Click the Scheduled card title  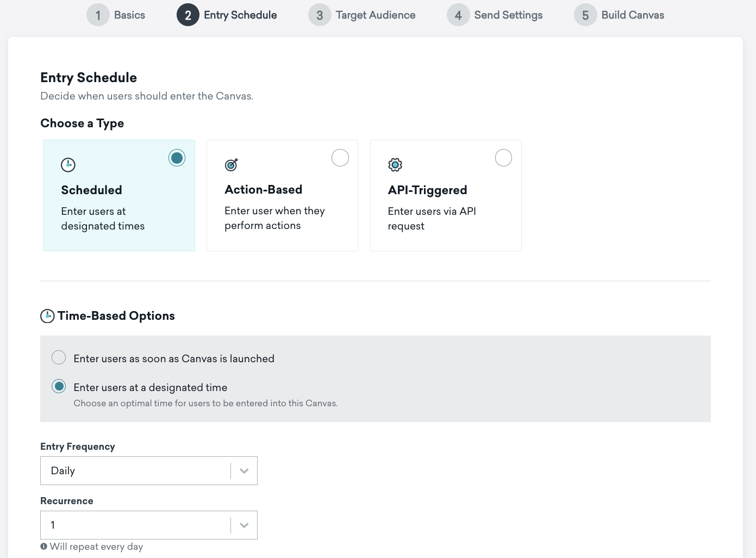pos(91,190)
